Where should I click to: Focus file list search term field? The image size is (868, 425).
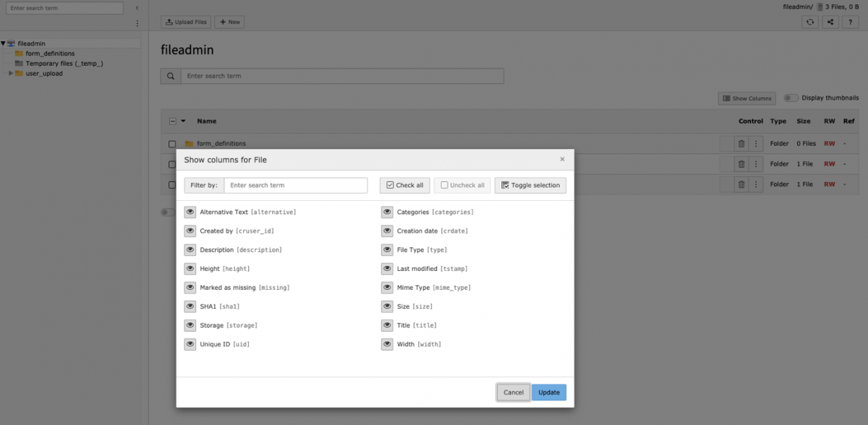[x=342, y=76]
